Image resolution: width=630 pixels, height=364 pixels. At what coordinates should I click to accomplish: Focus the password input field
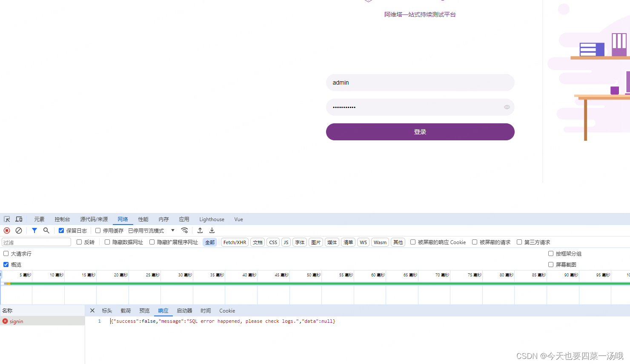(420, 107)
